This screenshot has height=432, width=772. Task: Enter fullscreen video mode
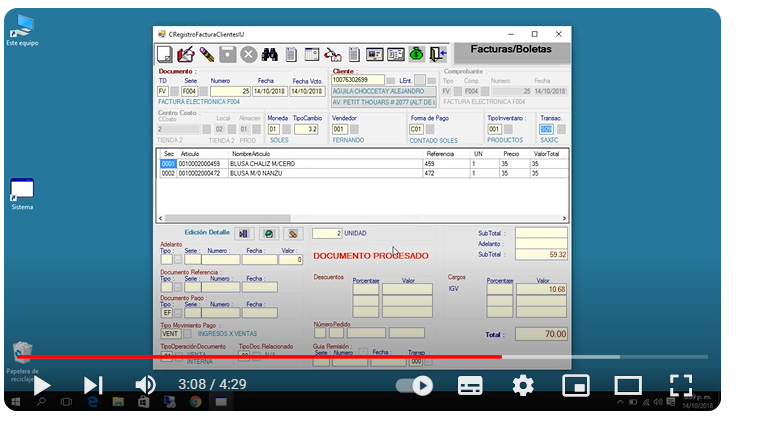681,385
